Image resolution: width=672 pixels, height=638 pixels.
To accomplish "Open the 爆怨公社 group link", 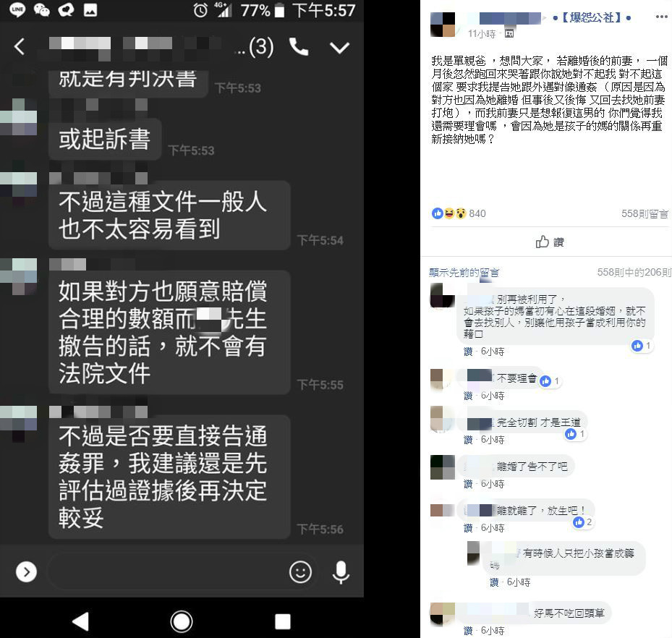I will pyautogui.click(x=592, y=17).
